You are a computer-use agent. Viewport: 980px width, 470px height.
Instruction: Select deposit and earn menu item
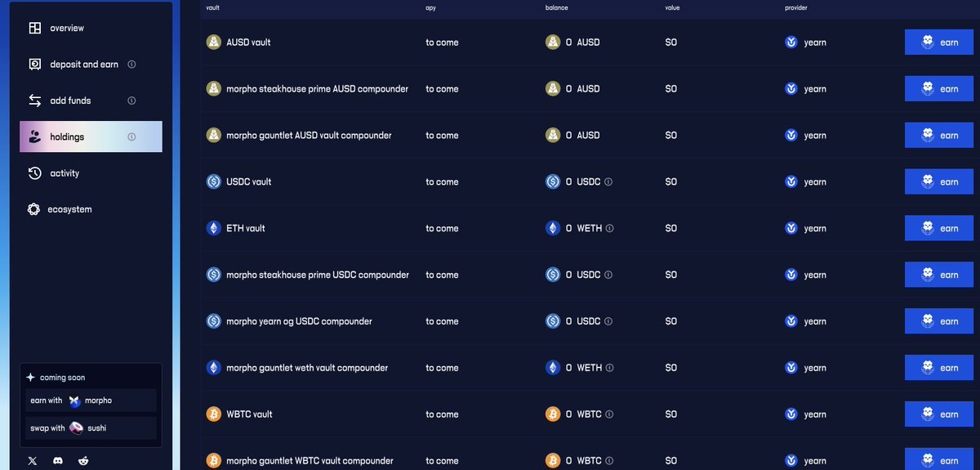[91, 65]
